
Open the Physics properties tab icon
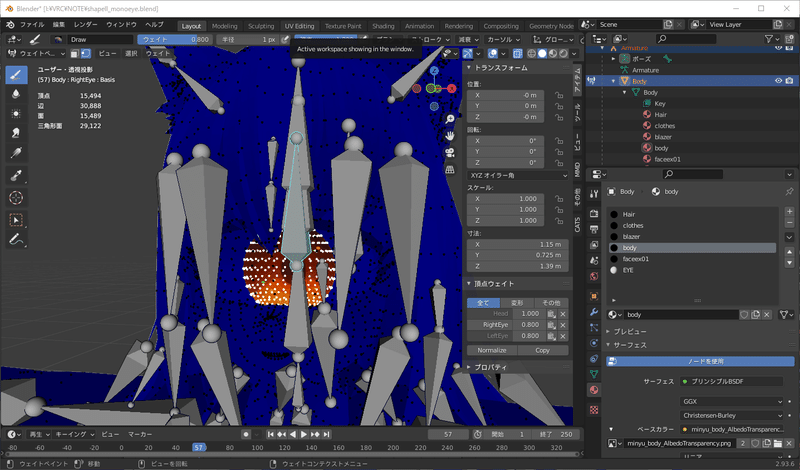pyautogui.click(x=594, y=343)
